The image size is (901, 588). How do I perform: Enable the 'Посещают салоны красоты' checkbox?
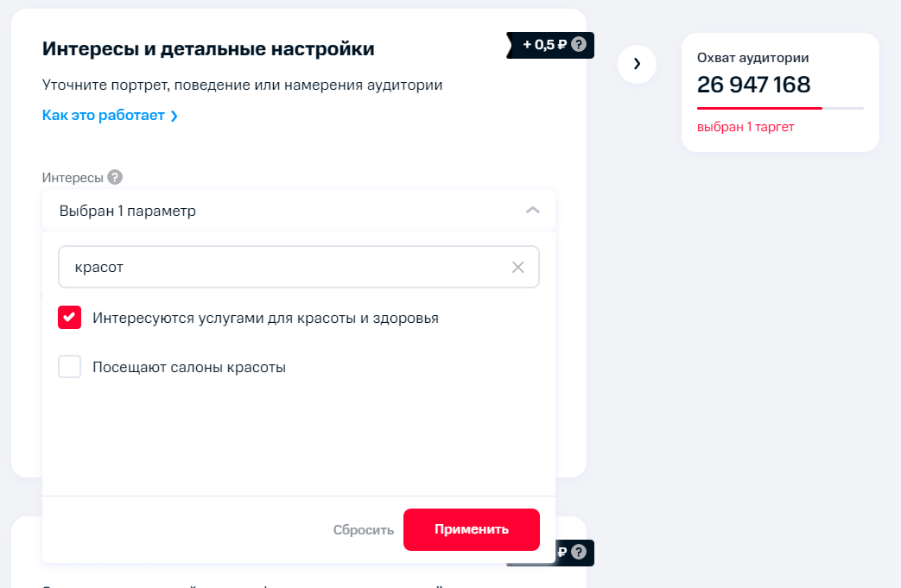(69, 366)
